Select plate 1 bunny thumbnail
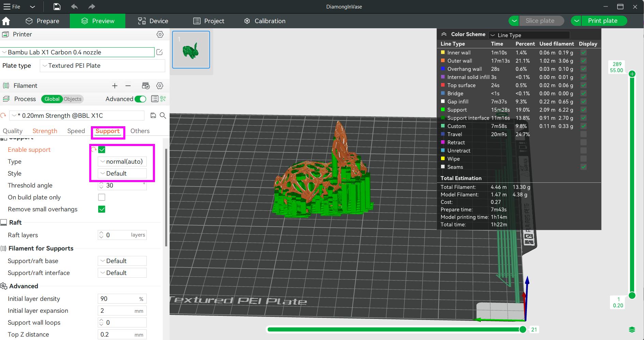This screenshot has height=340, width=644. (191, 50)
